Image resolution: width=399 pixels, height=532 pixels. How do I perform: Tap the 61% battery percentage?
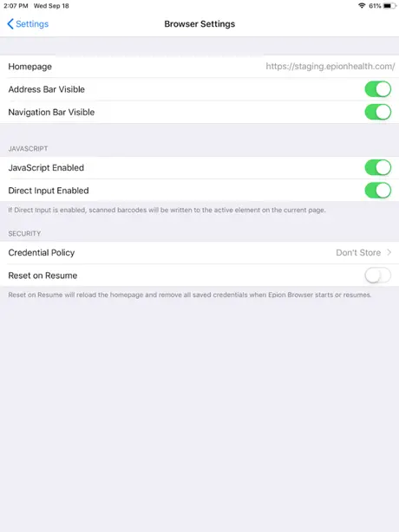tap(375, 6)
